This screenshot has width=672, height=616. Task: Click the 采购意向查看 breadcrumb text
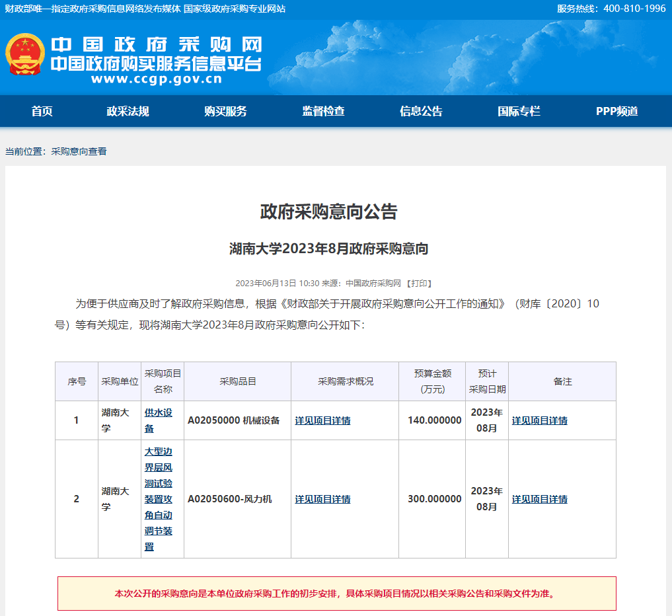[x=79, y=151]
